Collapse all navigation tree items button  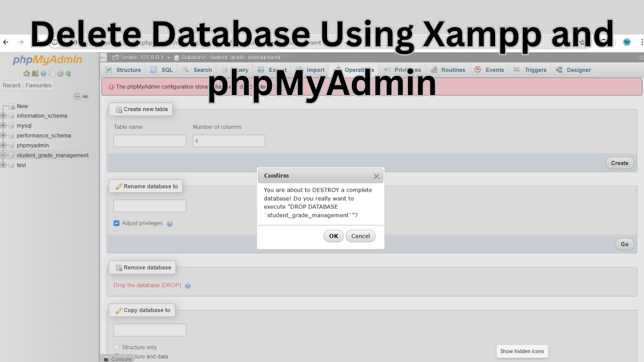tap(77, 96)
